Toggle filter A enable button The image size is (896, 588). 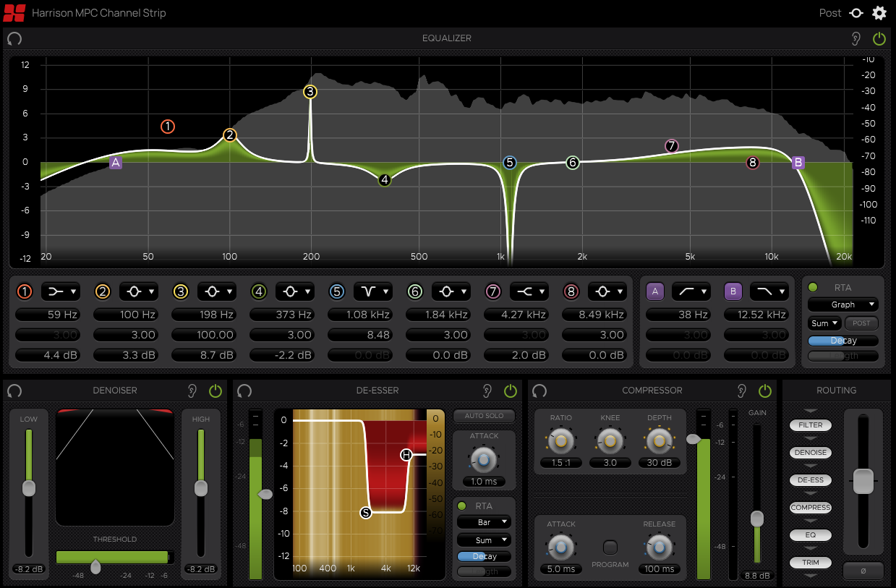(x=655, y=291)
